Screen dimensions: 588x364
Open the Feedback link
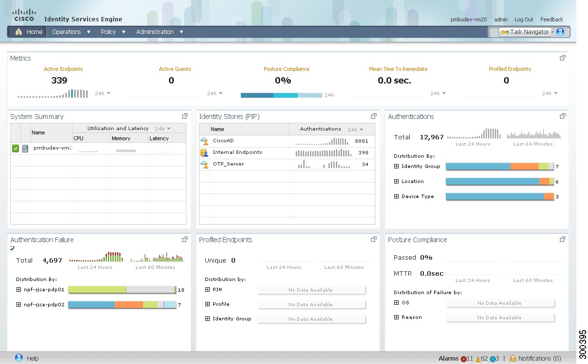coord(552,19)
